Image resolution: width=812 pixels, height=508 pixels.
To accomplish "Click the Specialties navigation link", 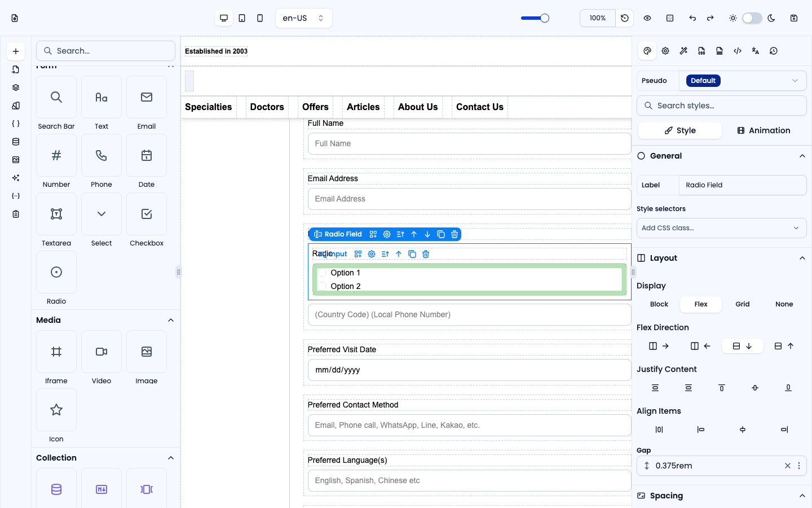I will pos(209,107).
